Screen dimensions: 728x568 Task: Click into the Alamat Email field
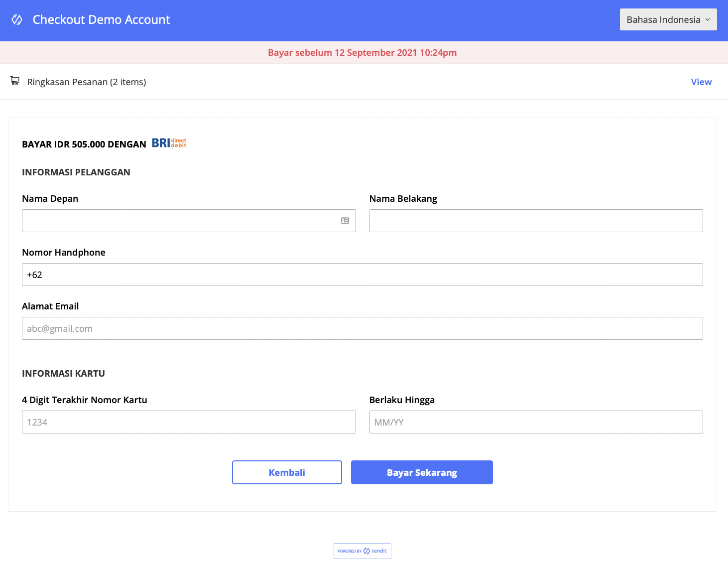click(362, 328)
